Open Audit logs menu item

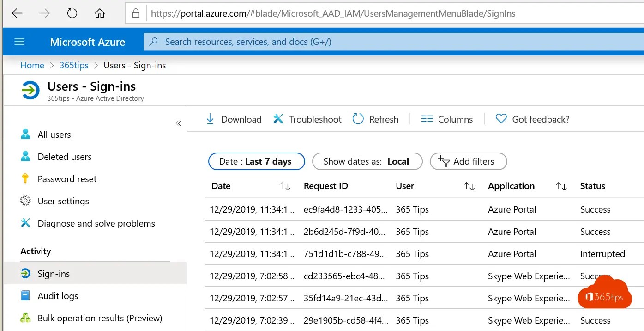coord(58,296)
